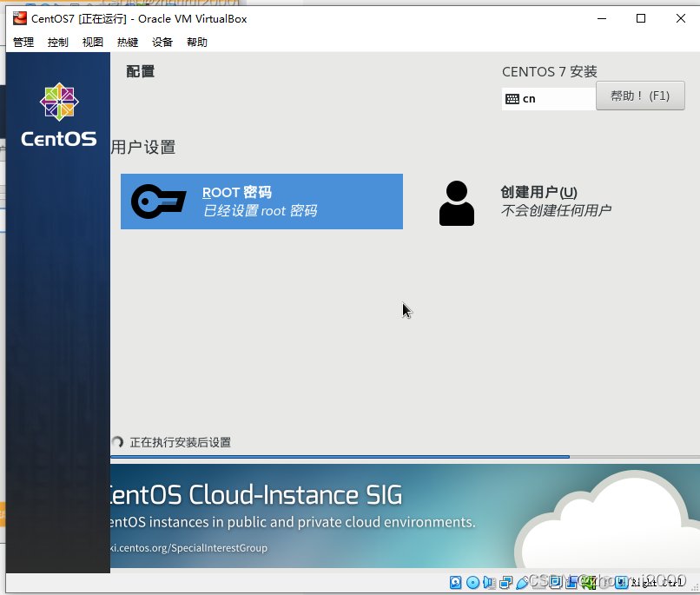The image size is (700, 595).
Task: Open the 设备 menu
Action: pos(162,43)
